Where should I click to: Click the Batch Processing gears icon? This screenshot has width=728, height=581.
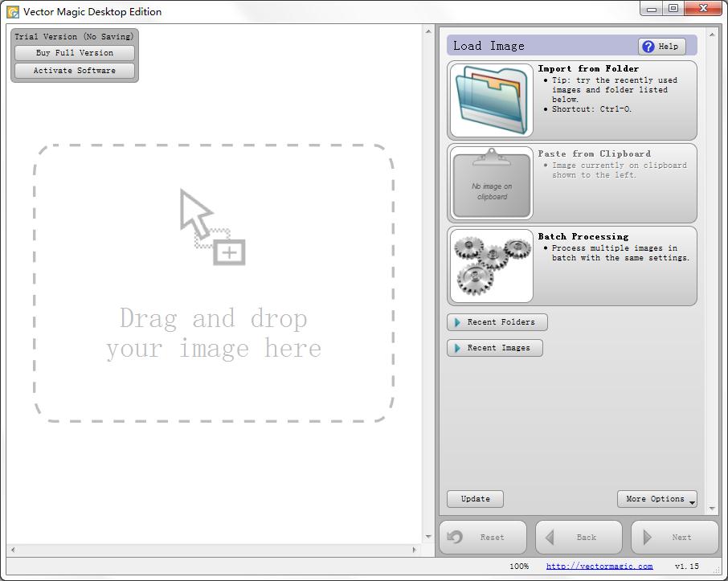[492, 266]
